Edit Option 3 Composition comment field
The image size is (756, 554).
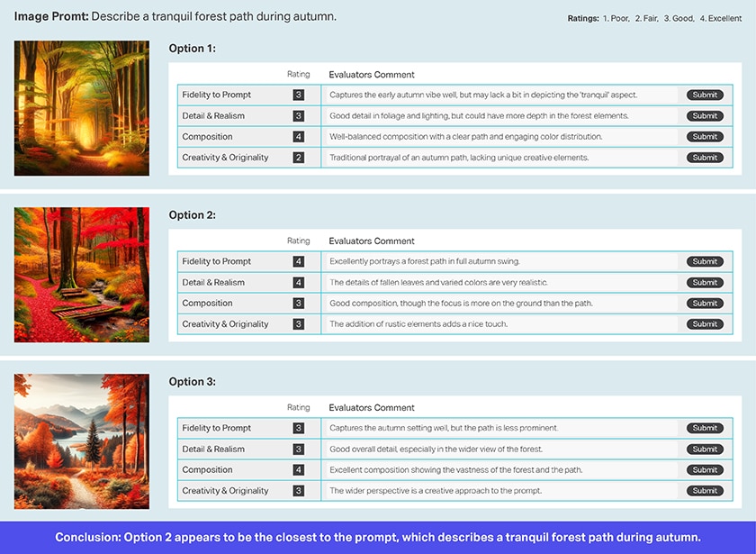499,470
